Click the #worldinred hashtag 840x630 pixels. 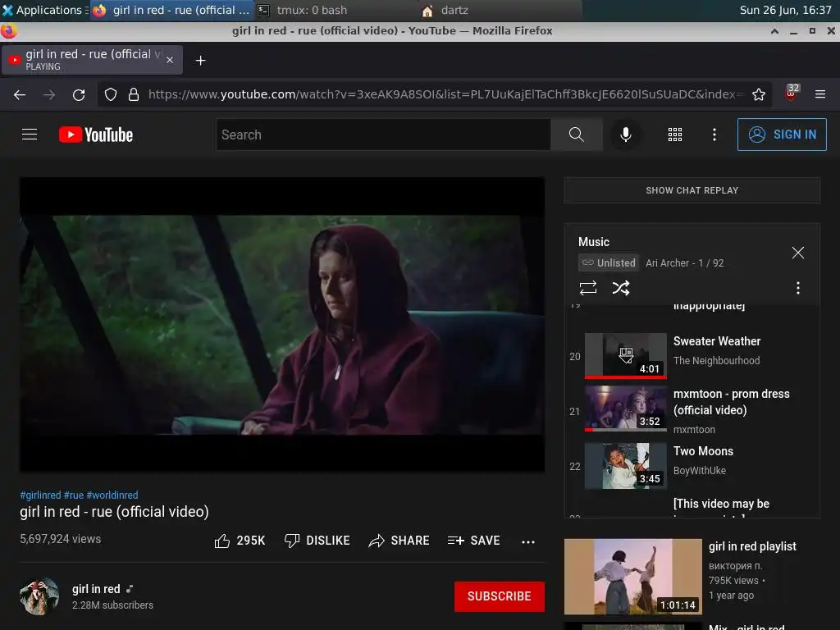coord(112,495)
